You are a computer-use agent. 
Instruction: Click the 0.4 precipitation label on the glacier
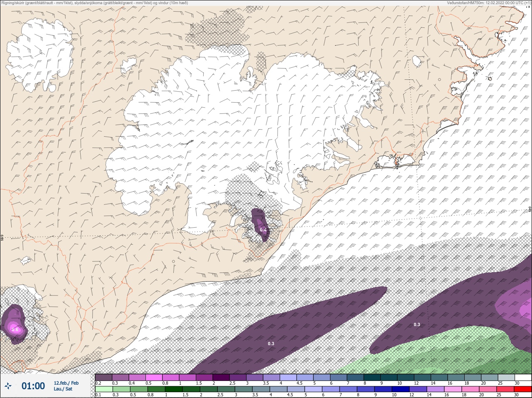[x=263, y=230]
